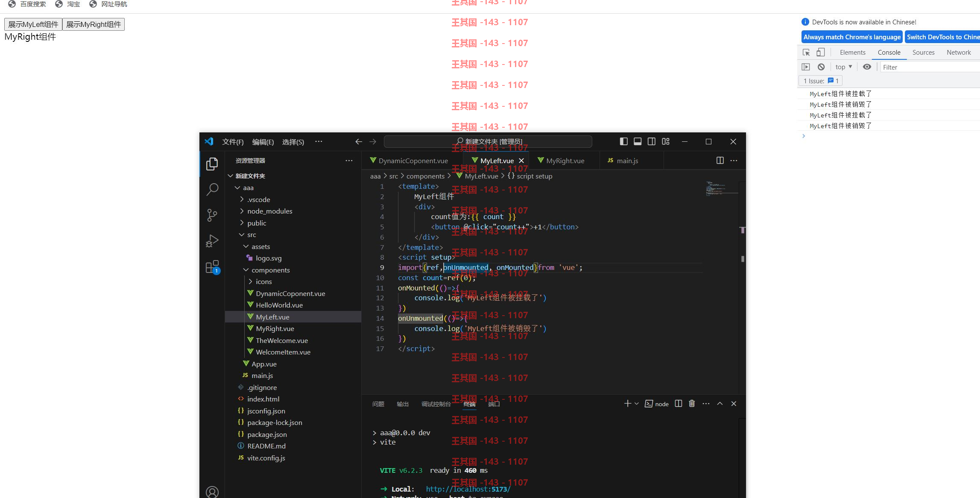Open the 选择(S) menu
Screen dimensions: 980x498
[293, 142]
